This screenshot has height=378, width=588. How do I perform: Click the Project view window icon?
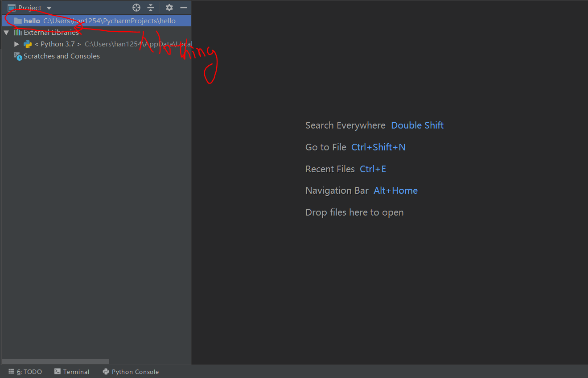coord(12,8)
